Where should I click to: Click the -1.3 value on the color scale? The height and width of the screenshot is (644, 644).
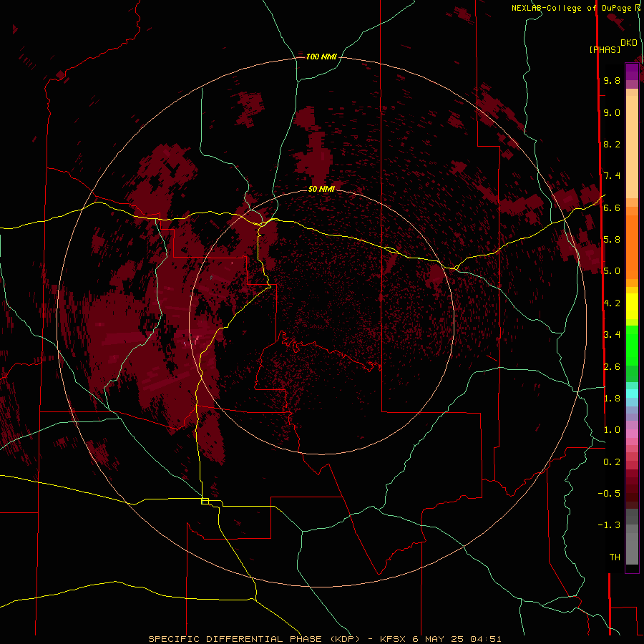(x=609, y=525)
